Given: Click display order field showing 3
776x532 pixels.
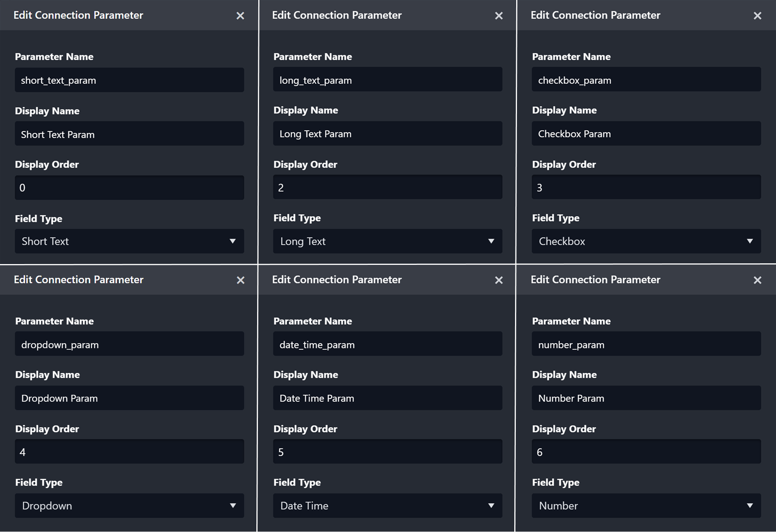Looking at the screenshot, I should [646, 187].
